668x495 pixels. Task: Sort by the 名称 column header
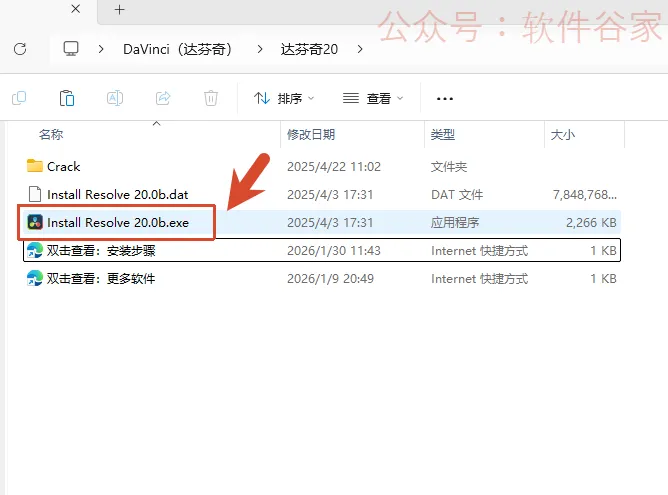tap(51, 135)
